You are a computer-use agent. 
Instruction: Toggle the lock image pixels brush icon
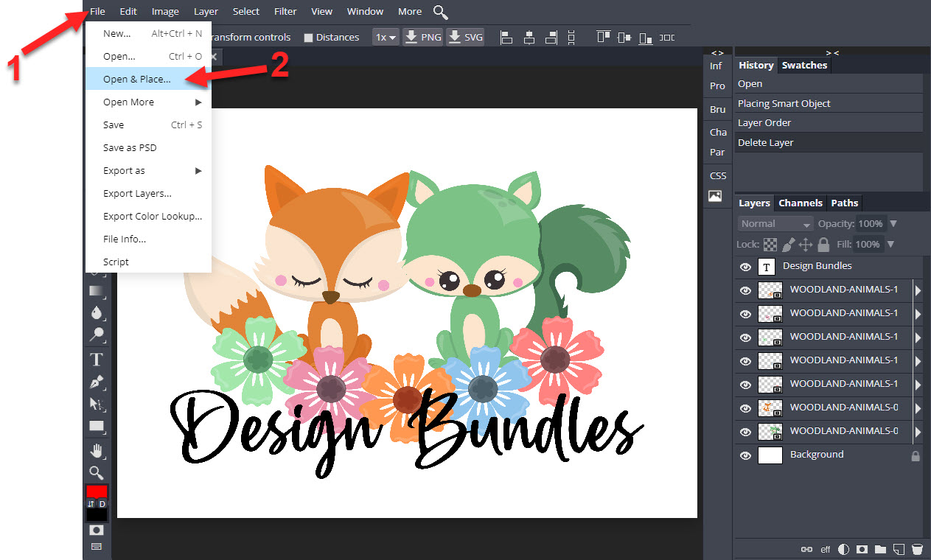(788, 245)
